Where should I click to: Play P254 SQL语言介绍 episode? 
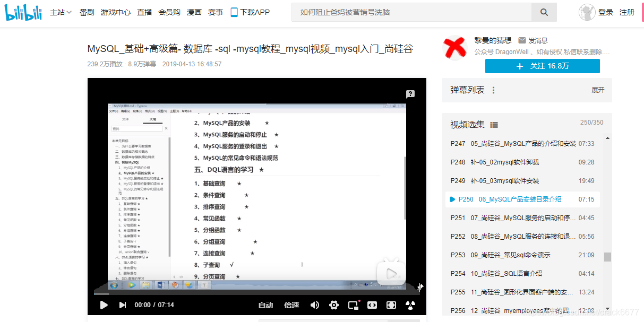click(x=522, y=274)
